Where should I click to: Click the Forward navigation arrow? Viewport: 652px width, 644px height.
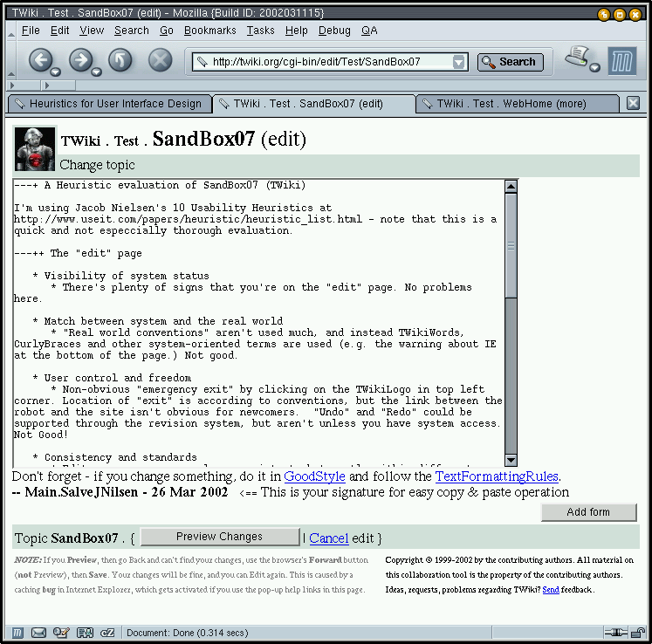[80, 60]
